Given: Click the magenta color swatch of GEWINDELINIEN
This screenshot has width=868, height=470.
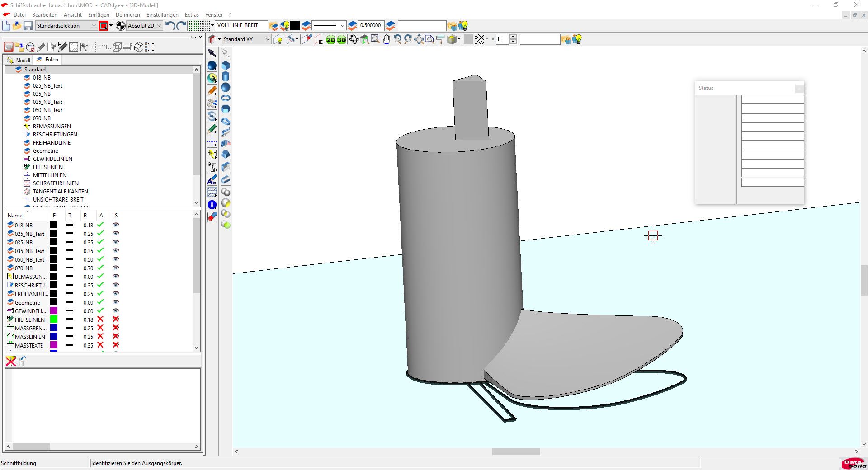Looking at the screenshot, I should [54, 311].
